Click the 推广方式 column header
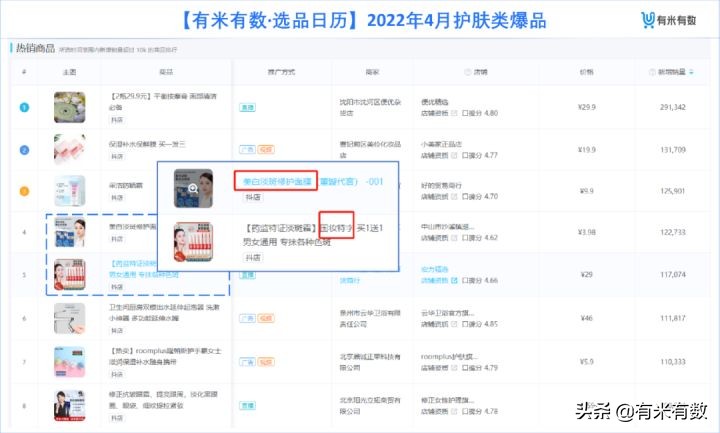Viewport: 720px width, 433px height. (x=281, y=72)
